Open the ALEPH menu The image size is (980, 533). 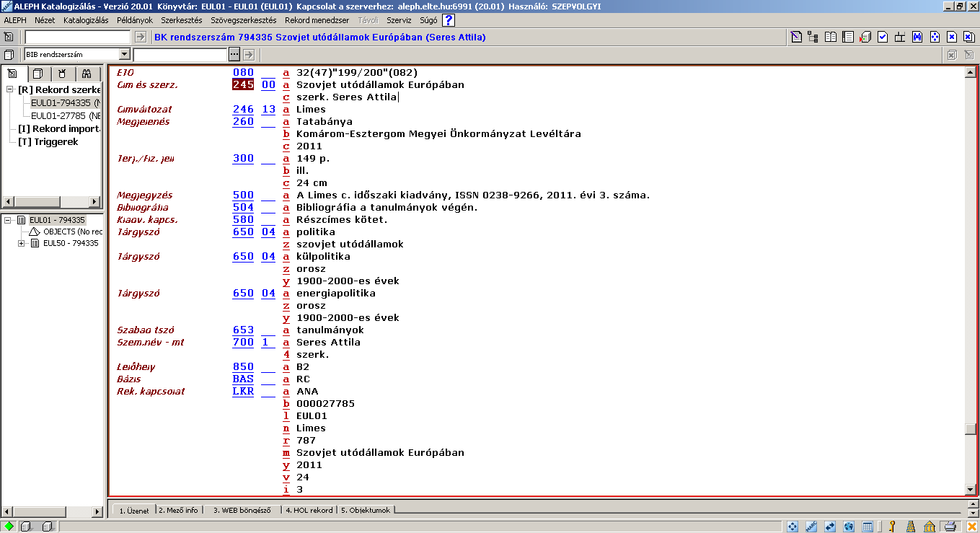[15, 20]
